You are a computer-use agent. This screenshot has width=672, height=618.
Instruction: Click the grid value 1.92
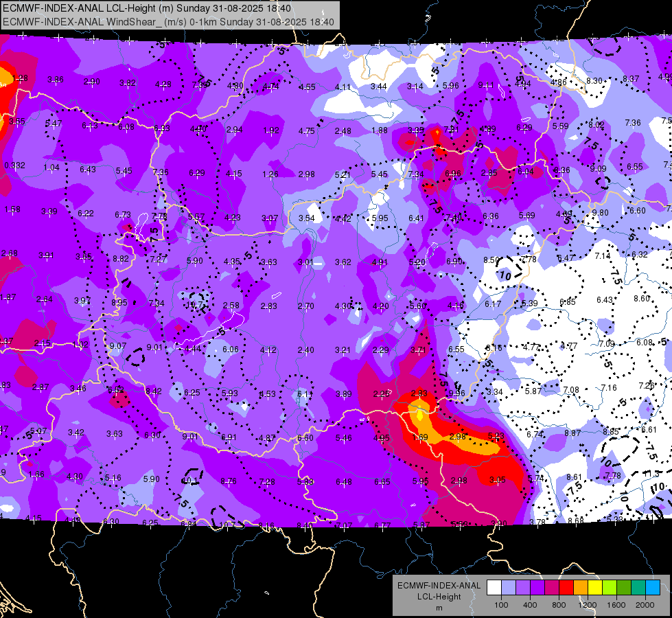[x=271, y=130]
